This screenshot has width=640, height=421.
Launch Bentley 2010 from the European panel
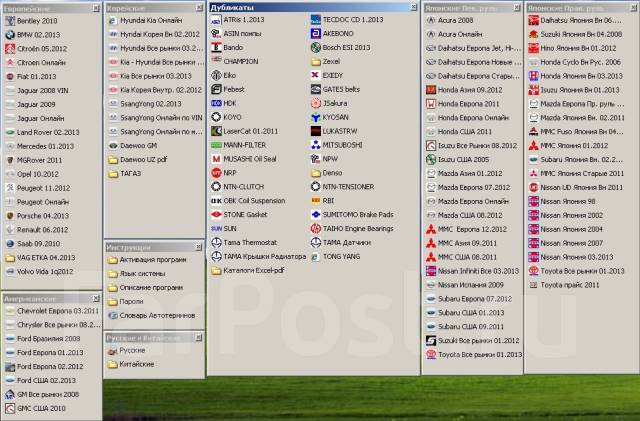click(x=10, y=20)
